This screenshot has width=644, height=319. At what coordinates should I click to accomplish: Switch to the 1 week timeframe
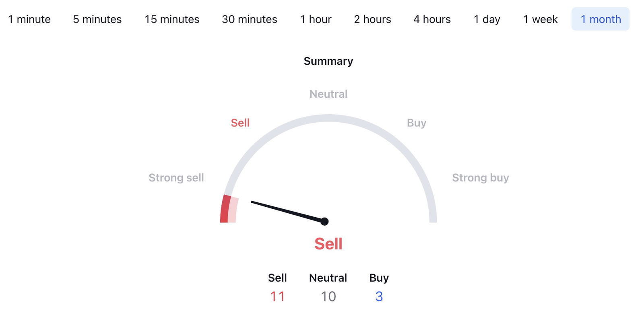pyautogui.click(x=541, y=19)
